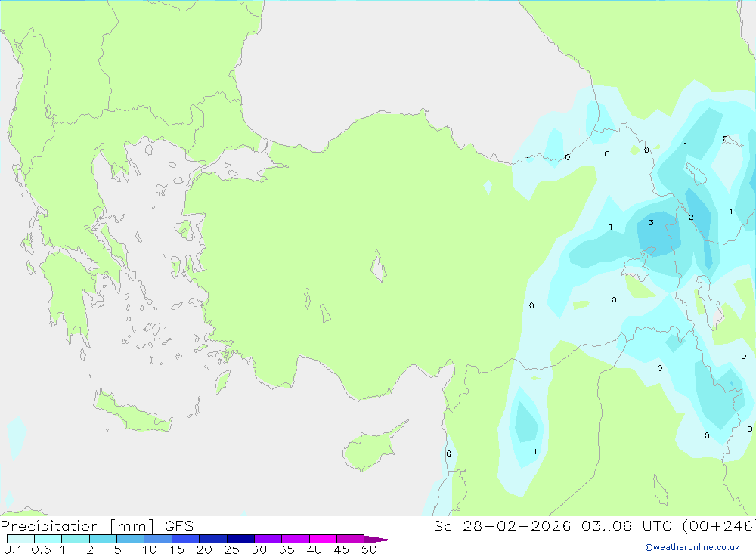
Task: Click the 15–20 mm legend color box
Action: [186, 539]
